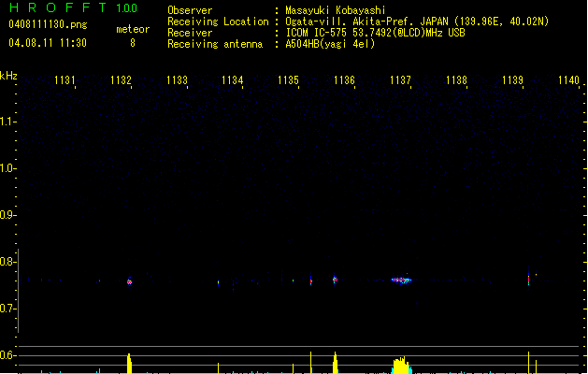Screen dimensions: 588x374
Task: Click the kHz axis unit label
Action: point(8,76)
